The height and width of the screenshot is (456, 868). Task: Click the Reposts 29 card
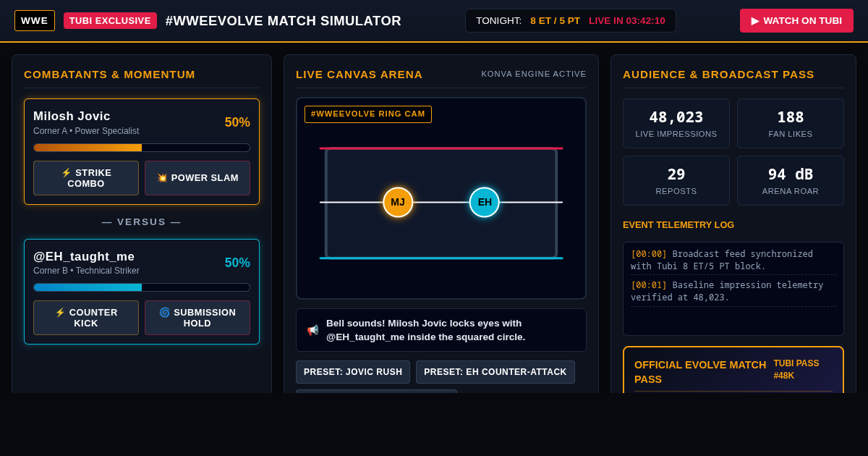pyautogui.click(x=676, y=180)
